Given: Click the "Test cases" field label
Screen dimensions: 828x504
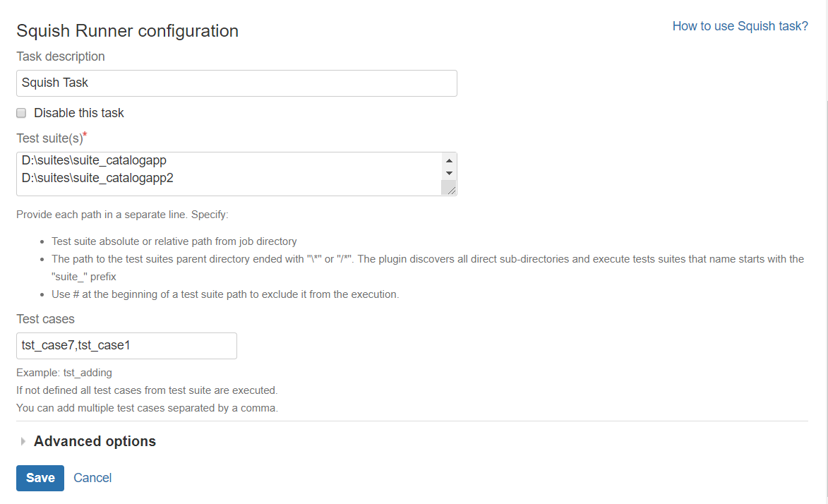Looking at the screenshot, I should 45,319.
